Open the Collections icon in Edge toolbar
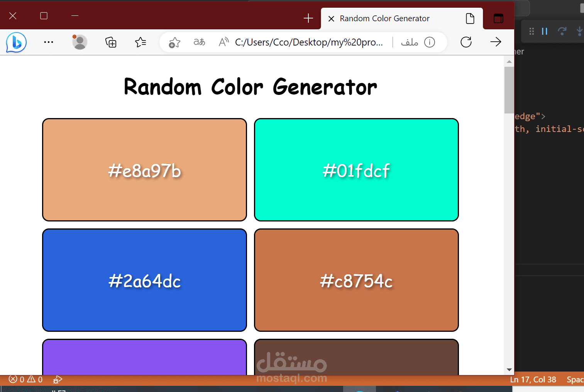 (x=111, y=42)
